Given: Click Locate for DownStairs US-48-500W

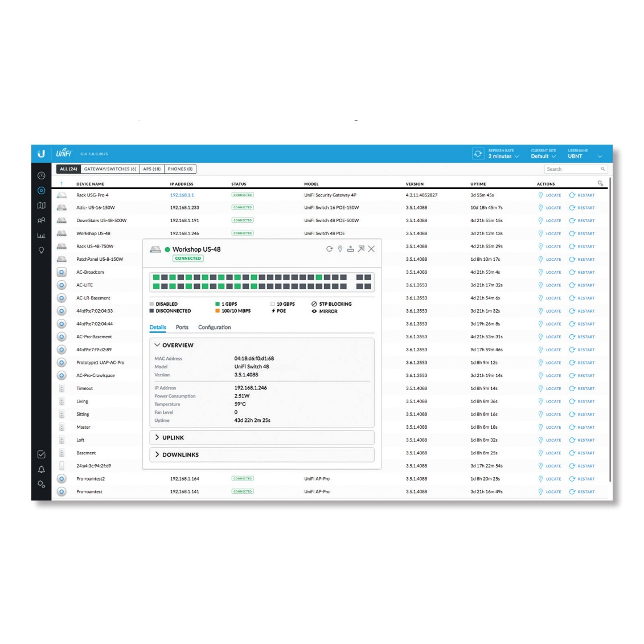Looking at the screenshot, I should point(549,220).
